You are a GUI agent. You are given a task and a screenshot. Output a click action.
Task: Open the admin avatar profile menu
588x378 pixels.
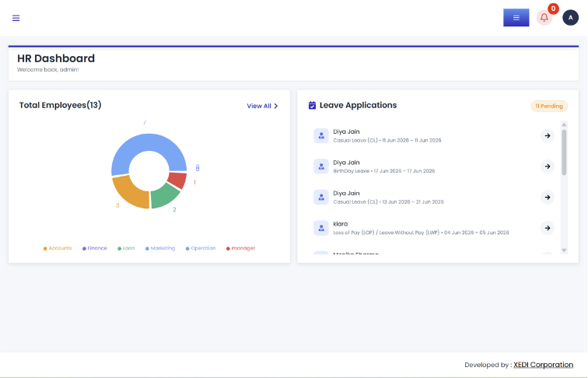pyautogui.click(x=570, y=18)
